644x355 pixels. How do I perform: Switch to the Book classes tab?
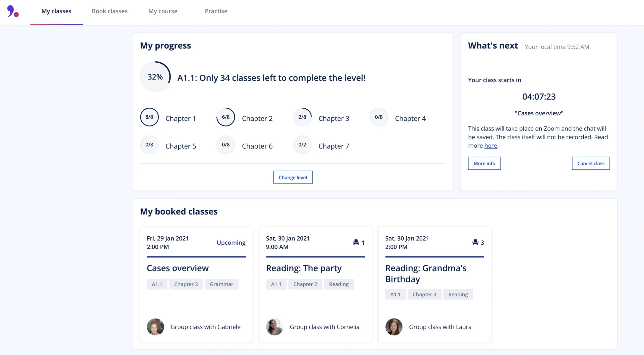point(110,11)
